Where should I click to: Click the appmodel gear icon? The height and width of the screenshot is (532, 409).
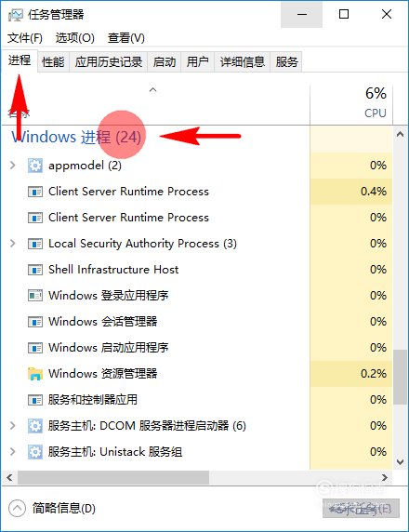pos(35,166)
